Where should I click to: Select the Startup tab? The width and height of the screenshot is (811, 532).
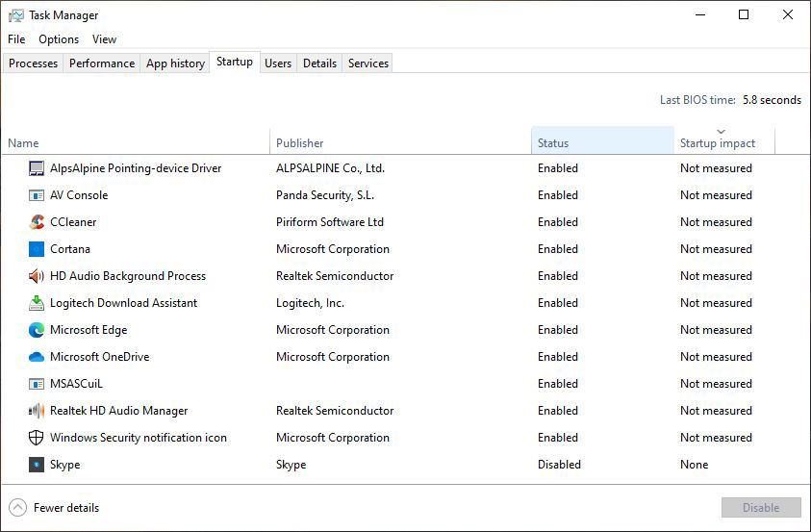[x=235, y=62]
